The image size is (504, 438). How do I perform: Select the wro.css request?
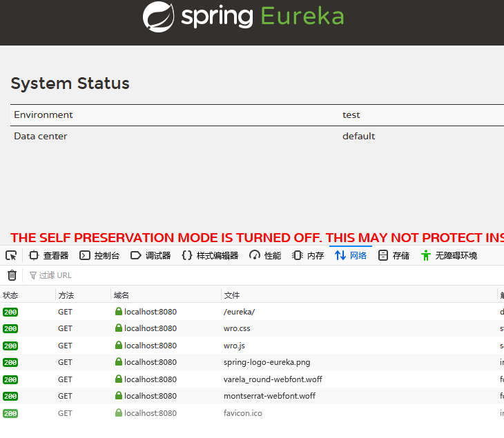pyautogui.click(x=252, y=328)
